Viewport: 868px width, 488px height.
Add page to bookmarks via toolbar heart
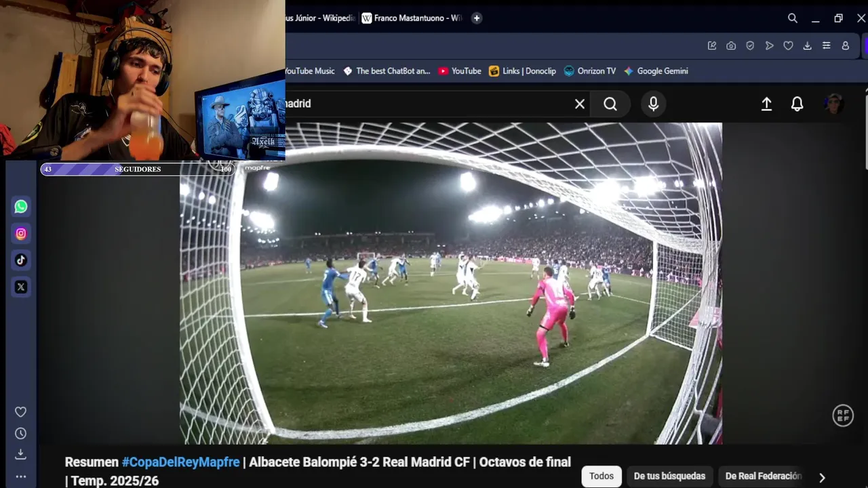point(788,45)
